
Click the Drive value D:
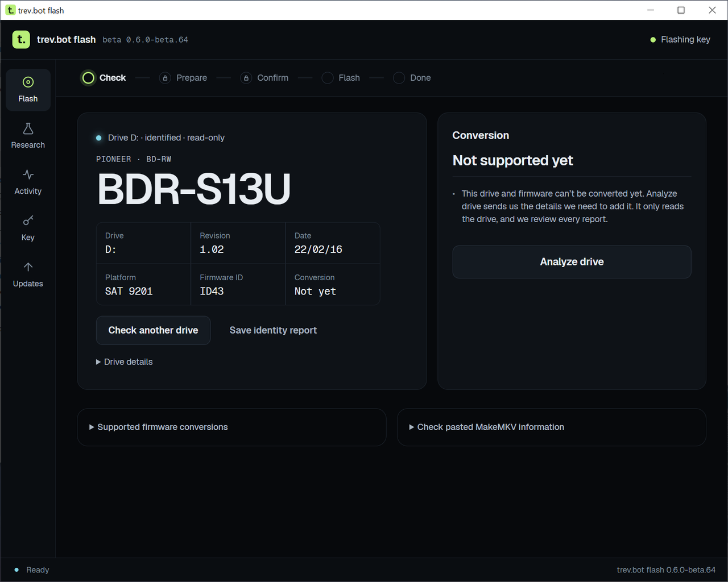point(111,250)
